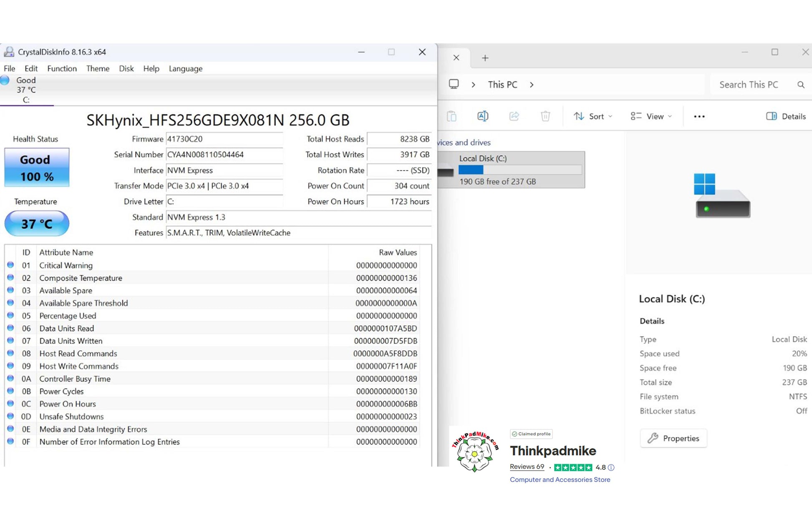Open the Function menu
This screenshot has height=510, width=812.
tap(62, 68)
